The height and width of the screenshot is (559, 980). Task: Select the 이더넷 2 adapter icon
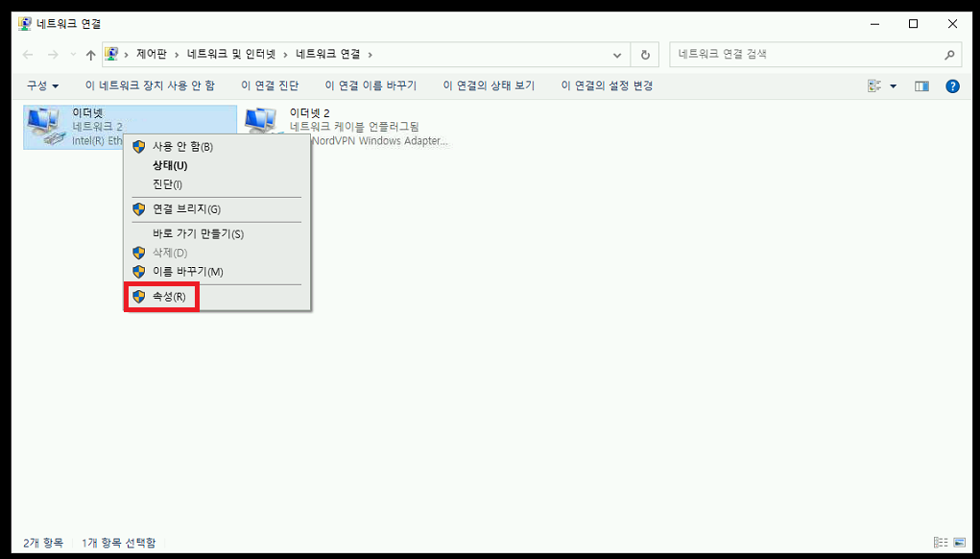point(261,121)
